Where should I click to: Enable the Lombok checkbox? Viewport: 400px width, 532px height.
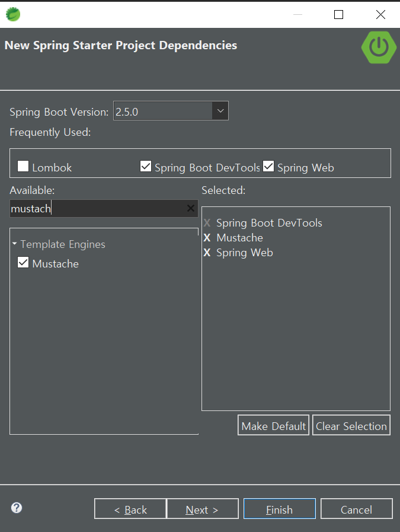pos(23,166)
